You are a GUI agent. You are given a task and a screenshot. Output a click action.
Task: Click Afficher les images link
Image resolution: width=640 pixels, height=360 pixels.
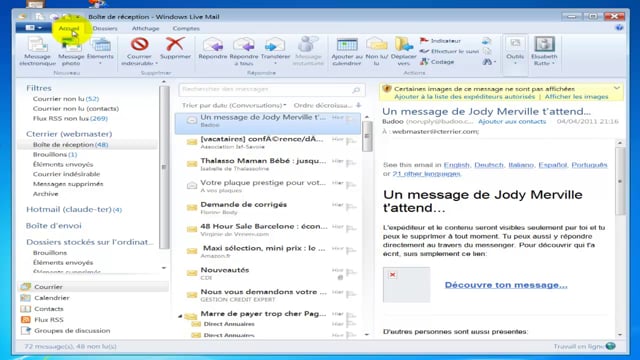pyautogui.click(x=576, y=97)
